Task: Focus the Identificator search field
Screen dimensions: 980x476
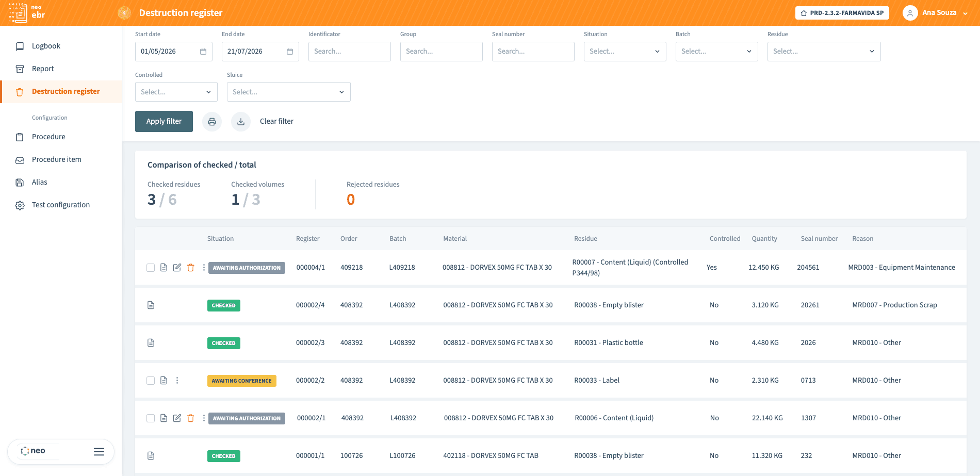Action: point(350,52)
